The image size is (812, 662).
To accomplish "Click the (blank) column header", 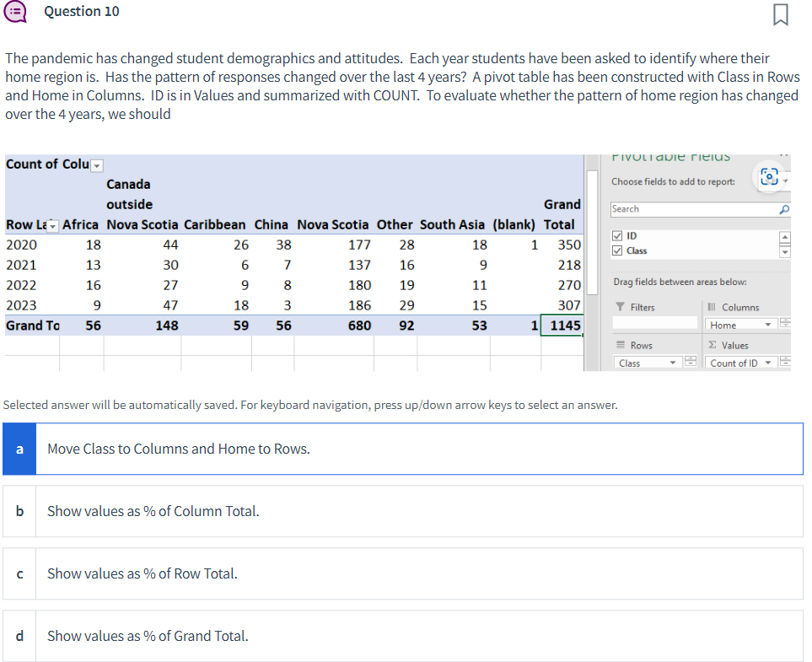I will (514, 225).
